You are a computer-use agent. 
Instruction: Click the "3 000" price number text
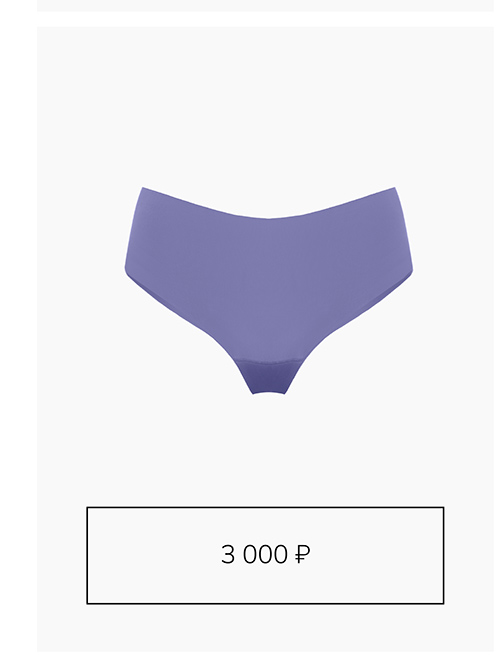(x=254, y=554)
